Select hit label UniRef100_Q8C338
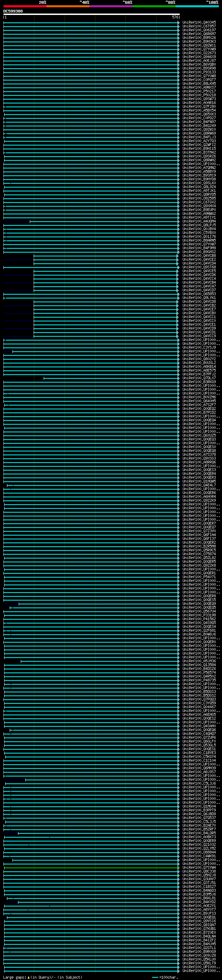This screenshot has height=980, width=222. [x=199, y=871]
